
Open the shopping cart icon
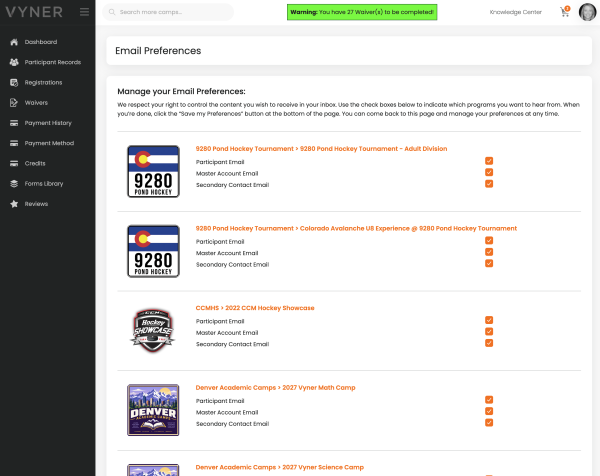[565, 11]
